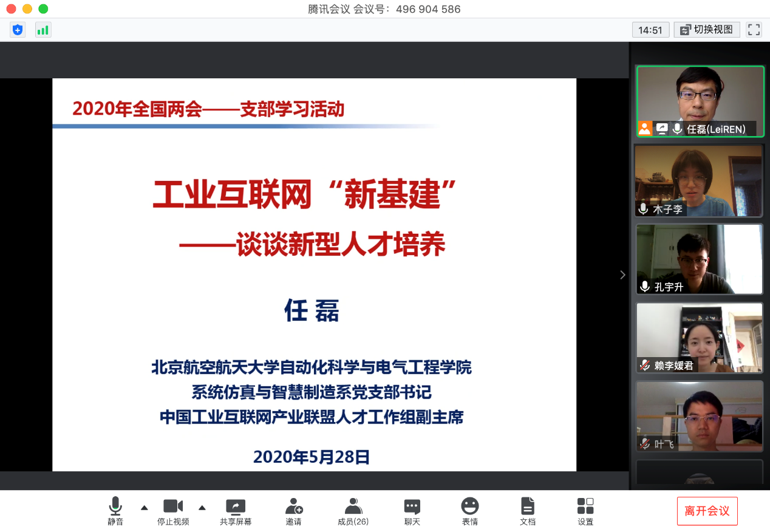This screenshot has width=770, height=532.
Task: Click the muted microphone icon beside 叶飞
Action: tap(645, 444)
